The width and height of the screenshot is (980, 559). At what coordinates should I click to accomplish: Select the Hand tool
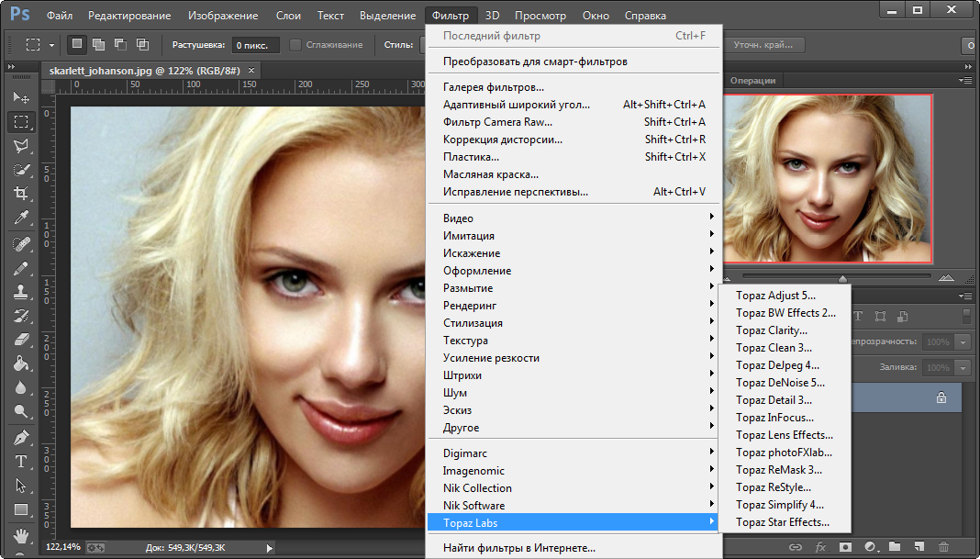point(21,534)
